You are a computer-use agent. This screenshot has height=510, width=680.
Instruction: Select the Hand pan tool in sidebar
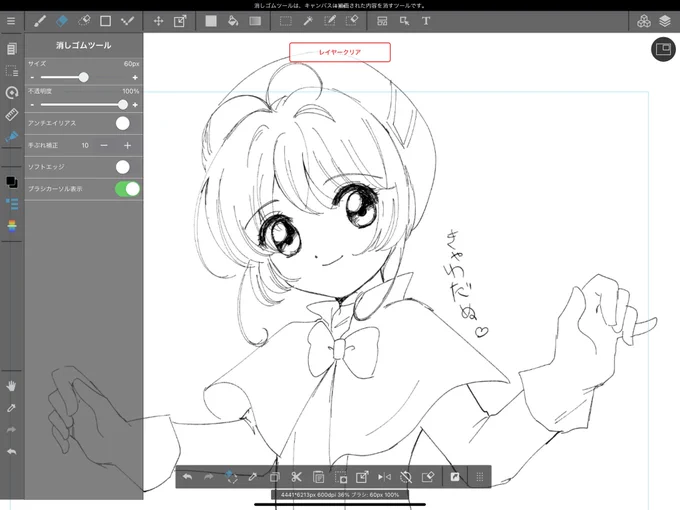pos(12,386)
